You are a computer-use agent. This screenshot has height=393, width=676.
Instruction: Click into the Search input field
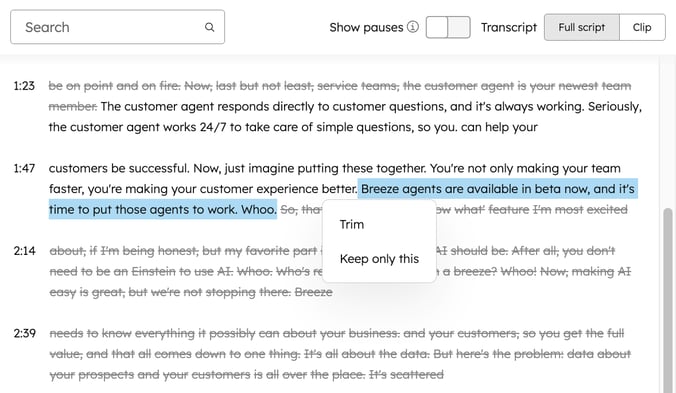click(117, 27)
